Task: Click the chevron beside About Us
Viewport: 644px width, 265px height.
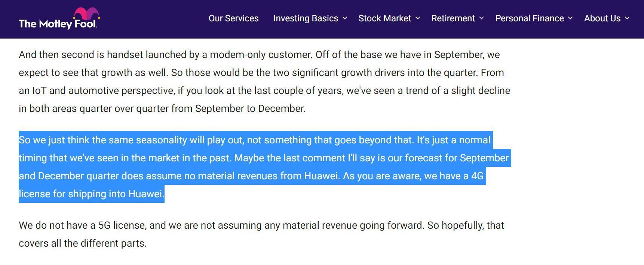Action: pos(627,18)
